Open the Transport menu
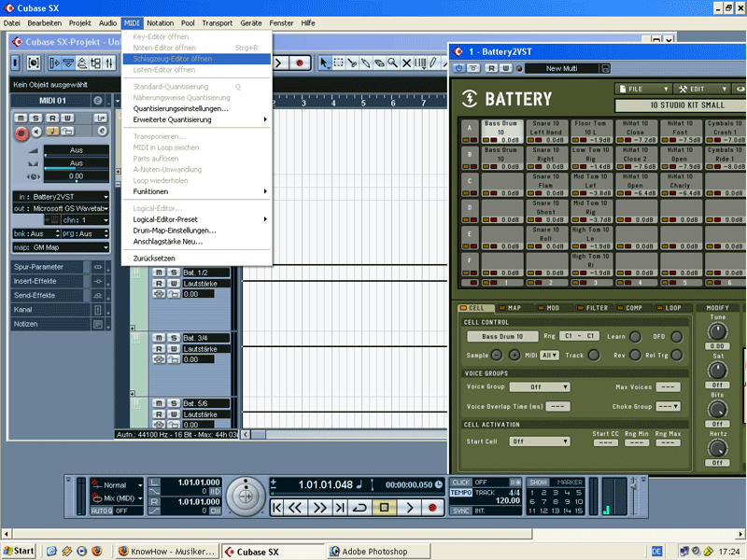Viewport: 747px width, 560px height. coord(218,22)
